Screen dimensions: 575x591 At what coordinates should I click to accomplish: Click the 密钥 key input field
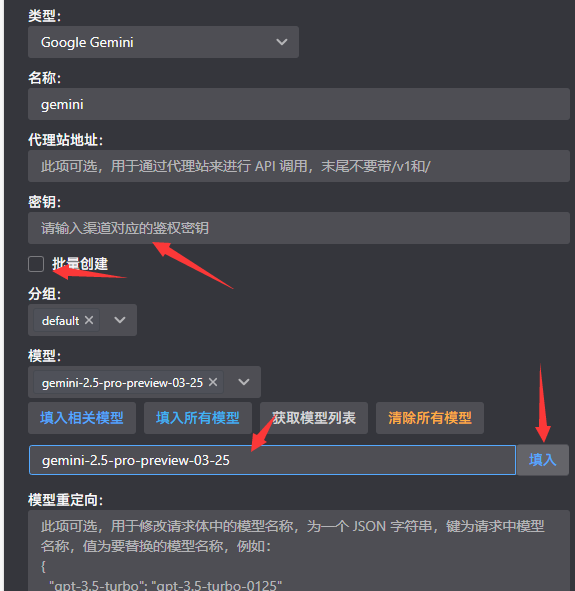pos(299,228)
